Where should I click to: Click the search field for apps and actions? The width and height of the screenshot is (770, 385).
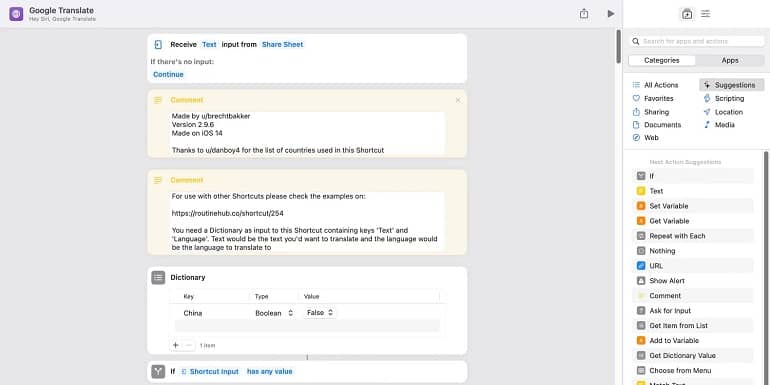tap(697, 41)
